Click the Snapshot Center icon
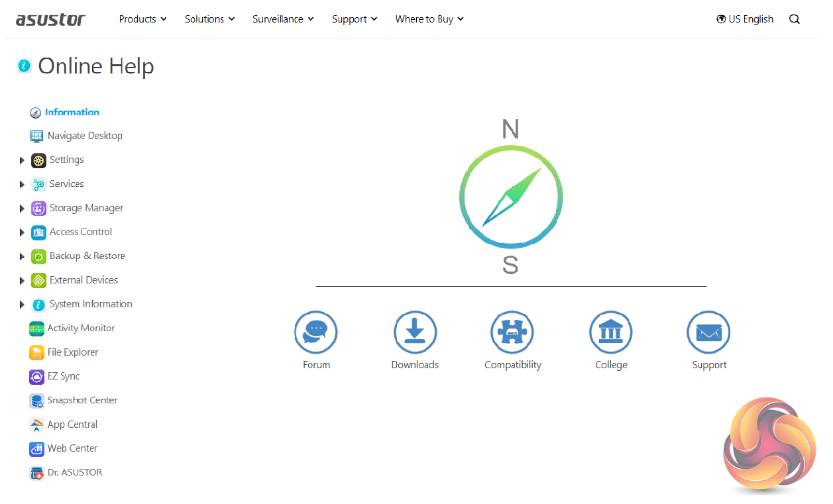 (x=36, y=401)
